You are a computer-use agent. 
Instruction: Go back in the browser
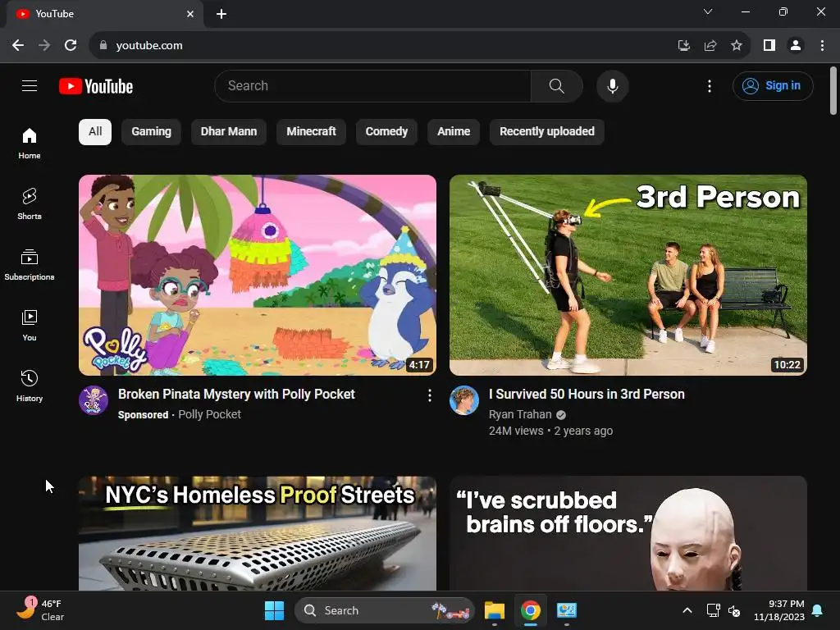pyautogui.click(x=18, y=46)
